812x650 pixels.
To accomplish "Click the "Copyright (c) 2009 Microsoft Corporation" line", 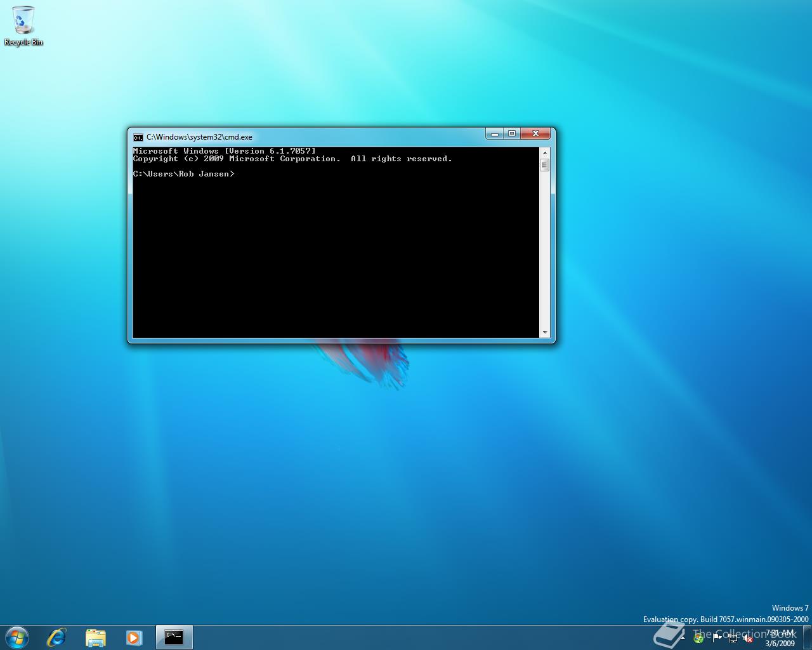I will pyautogui.click(x=292, y=159).
